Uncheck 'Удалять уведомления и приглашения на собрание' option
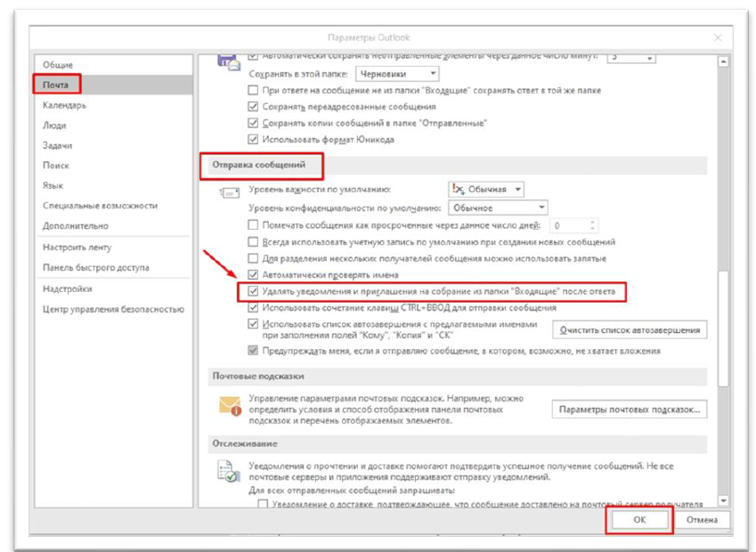Screen dimensions: 756x552 254,291
